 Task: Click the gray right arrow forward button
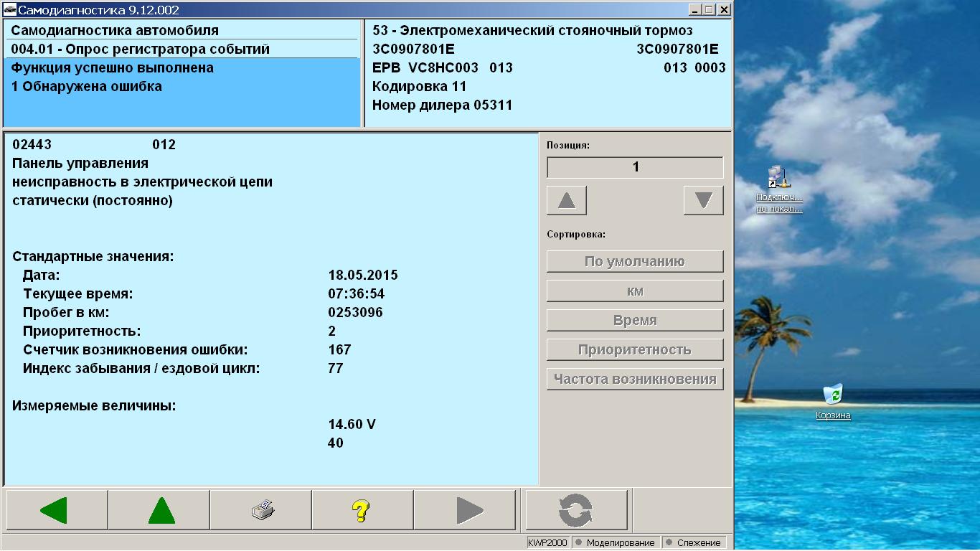[465, 510]
